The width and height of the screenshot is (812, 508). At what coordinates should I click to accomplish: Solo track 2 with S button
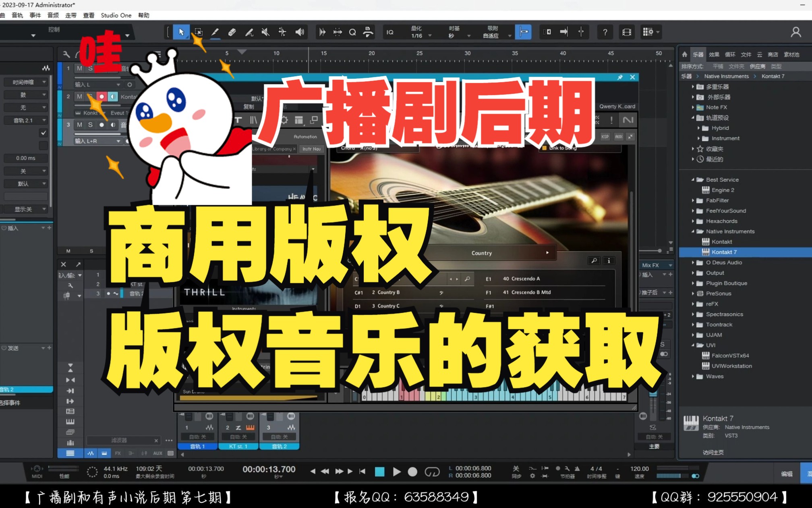point(93,97)
